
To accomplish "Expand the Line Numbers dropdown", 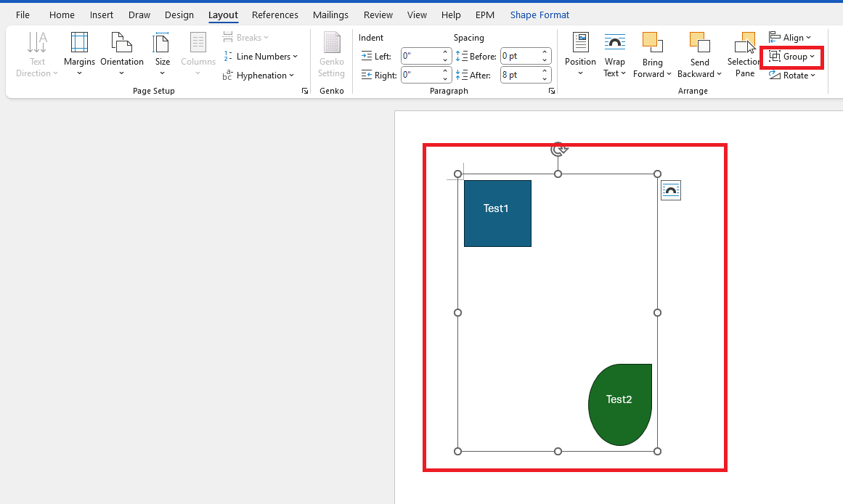I will [261, 57].
